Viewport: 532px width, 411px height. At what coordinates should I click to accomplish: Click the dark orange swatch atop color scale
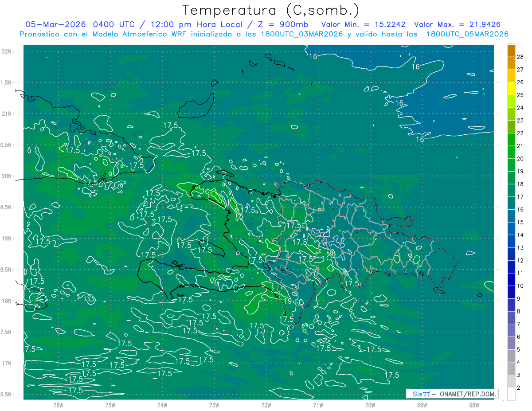pos(511,51)
